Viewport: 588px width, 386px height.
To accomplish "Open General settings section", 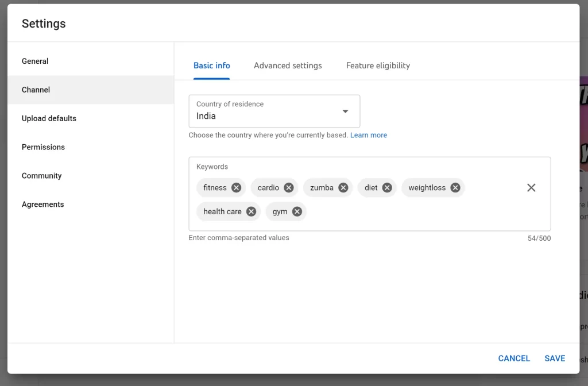I will click(35, 61).
